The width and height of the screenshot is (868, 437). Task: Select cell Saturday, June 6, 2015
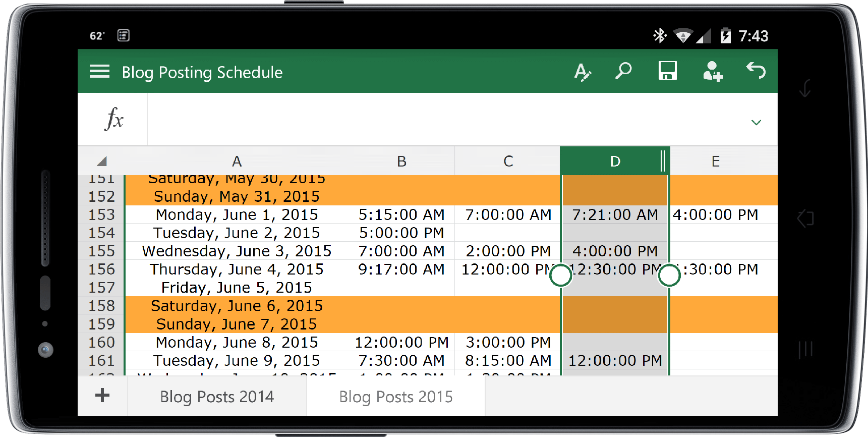tap(237, 305)
